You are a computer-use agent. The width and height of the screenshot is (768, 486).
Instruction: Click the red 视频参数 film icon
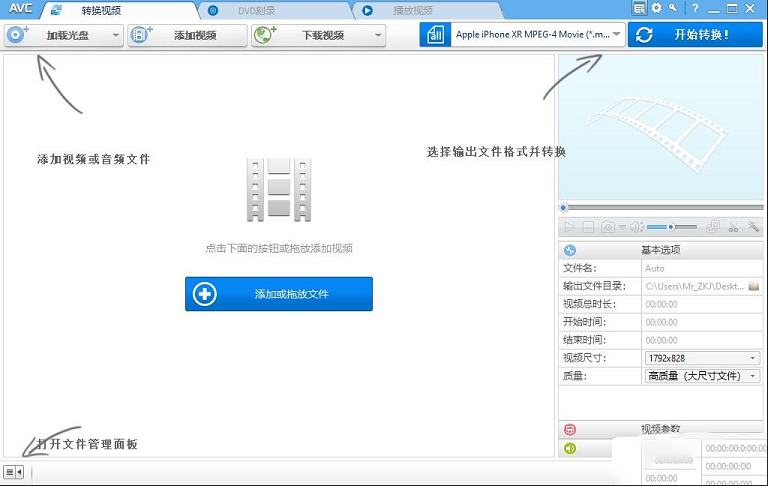(x=570, y=430)
